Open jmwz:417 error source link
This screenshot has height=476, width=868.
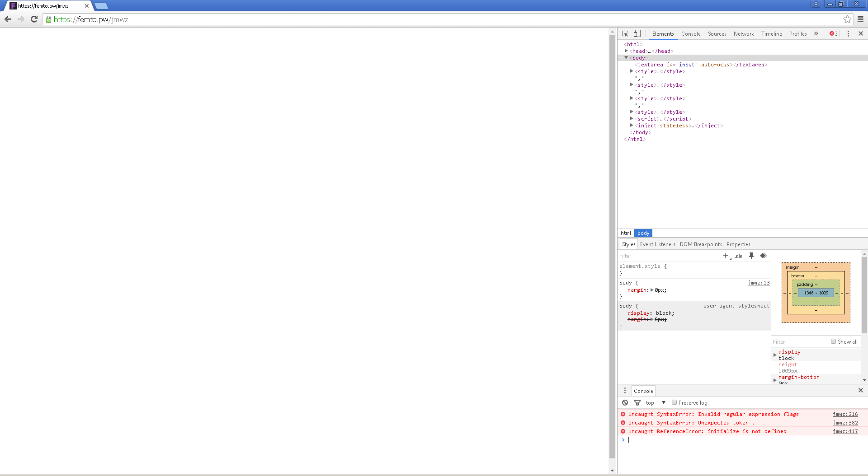(845, 431)
